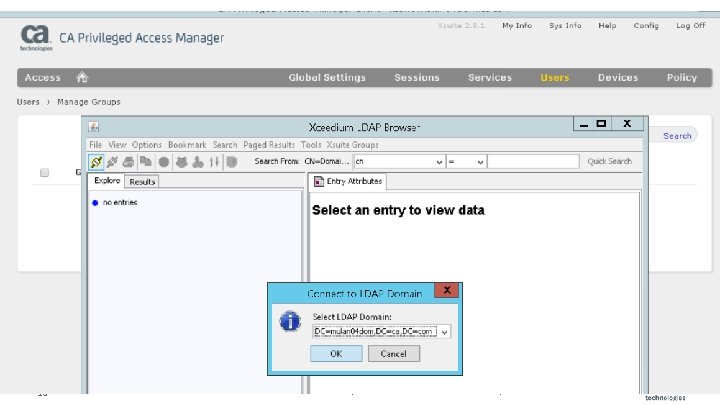Open the File menu
Image resolution: width=720 pixels, height=405 pixels.
pos(96,145)
